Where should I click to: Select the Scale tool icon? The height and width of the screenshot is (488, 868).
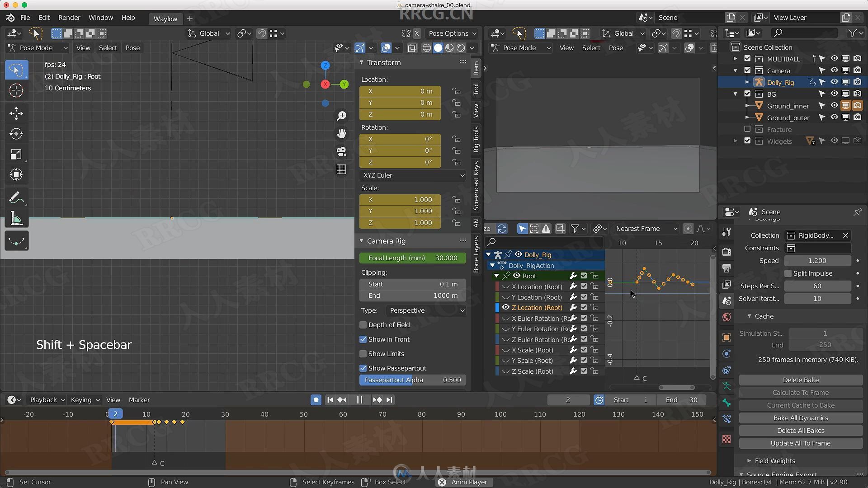[x=16, y=154]
